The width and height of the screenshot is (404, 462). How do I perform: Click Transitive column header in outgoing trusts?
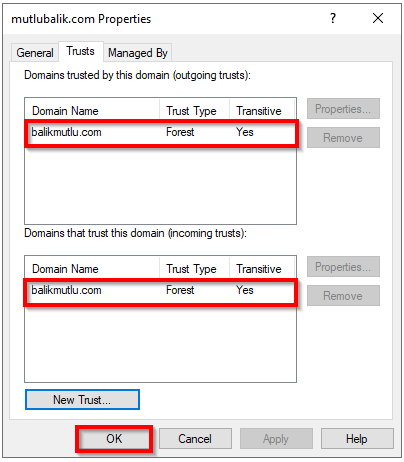(262, 111)
